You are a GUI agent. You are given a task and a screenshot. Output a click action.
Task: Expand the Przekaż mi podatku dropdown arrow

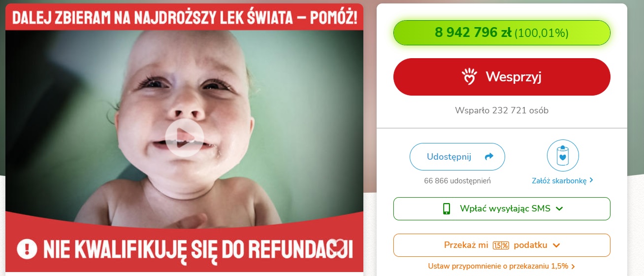pos(556,245)
